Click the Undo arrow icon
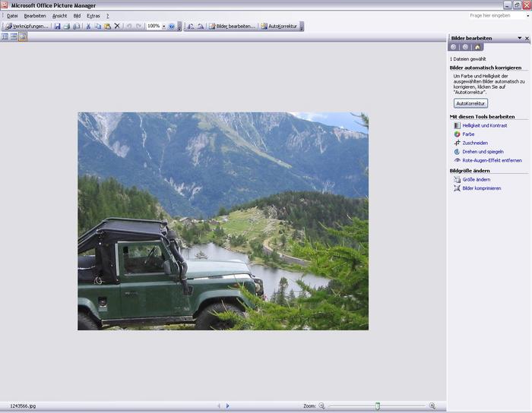The height and width of the screenshot is (413, 532). coord(129,26)
